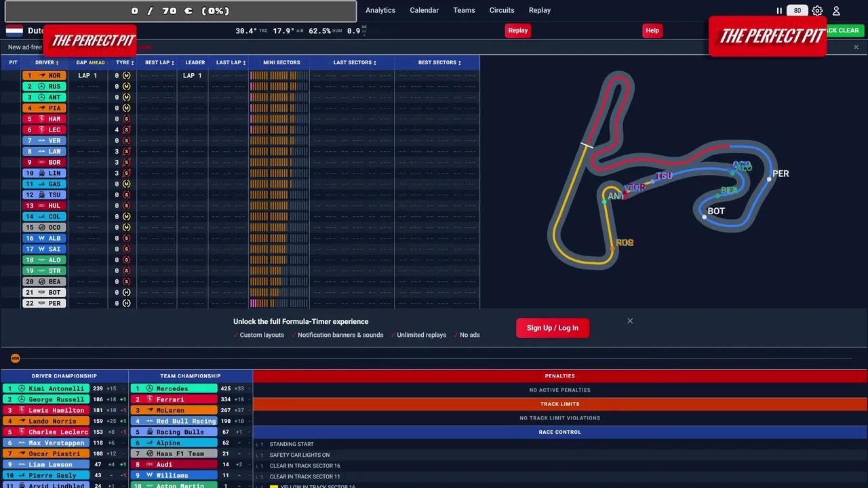Click McLaren logo in team championship
This screenshot has width=868, height=488.
(x=150, y=411)
